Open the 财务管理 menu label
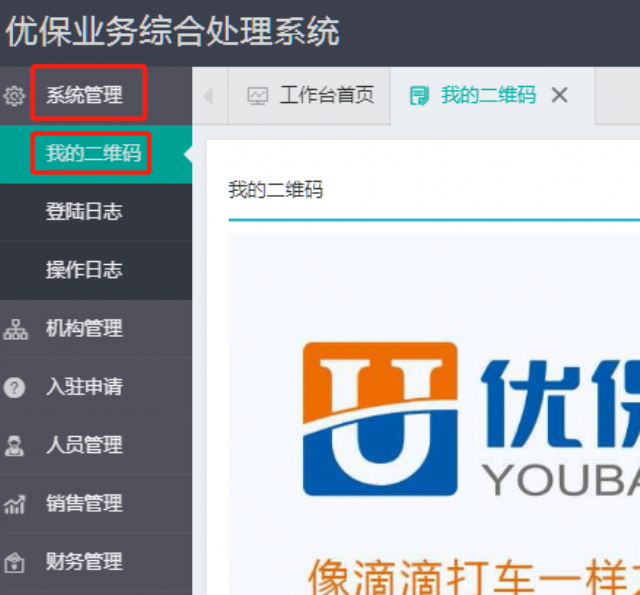Screen dimensions: 640x595 [x=84, y=561]
